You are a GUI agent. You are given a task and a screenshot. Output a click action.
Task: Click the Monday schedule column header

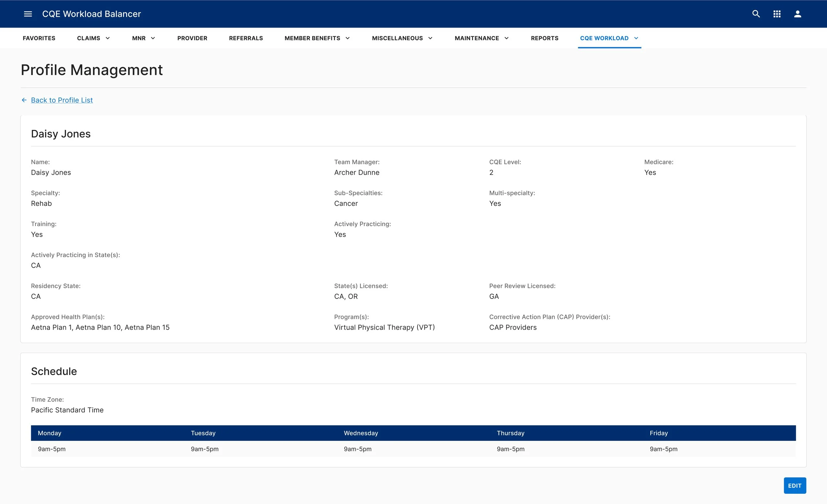[50, 433]
